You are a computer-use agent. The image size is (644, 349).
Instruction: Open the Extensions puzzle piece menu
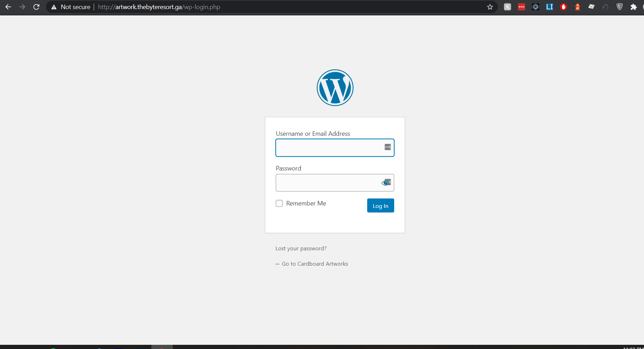pyautogui.click(x=633, y=7)
